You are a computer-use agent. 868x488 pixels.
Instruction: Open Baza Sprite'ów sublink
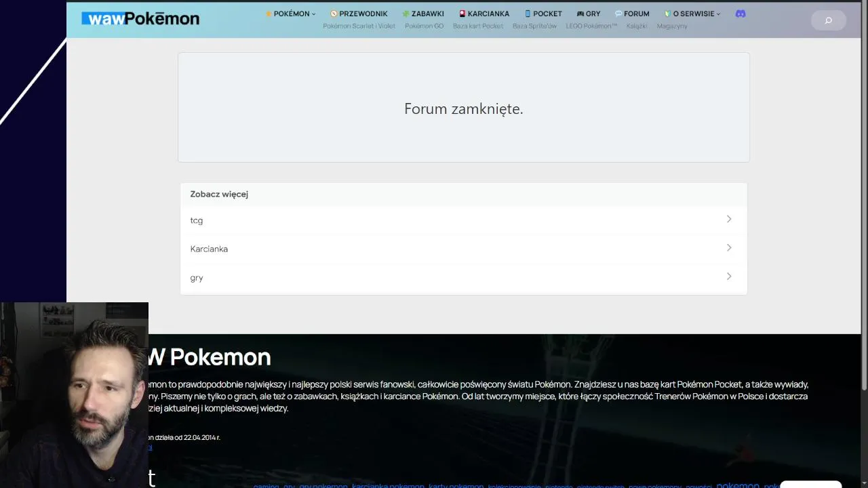point(534,26)
